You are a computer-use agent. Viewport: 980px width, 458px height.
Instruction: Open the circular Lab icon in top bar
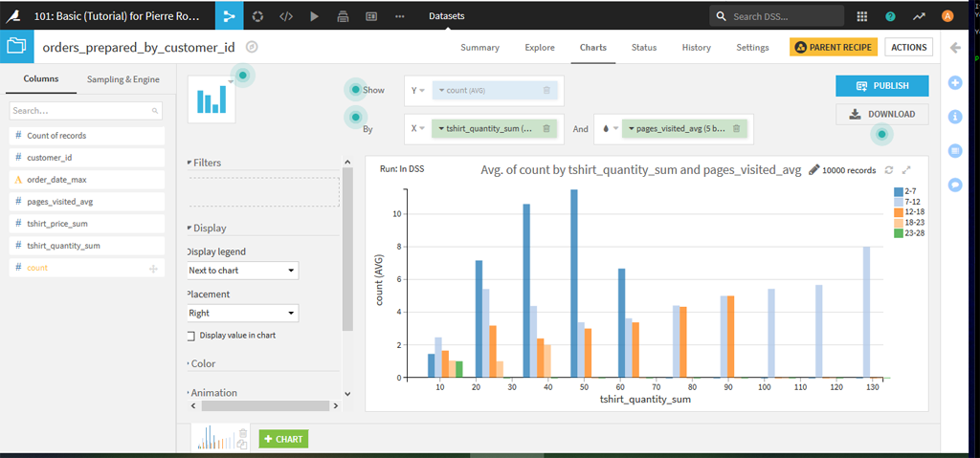click(257, 17)
